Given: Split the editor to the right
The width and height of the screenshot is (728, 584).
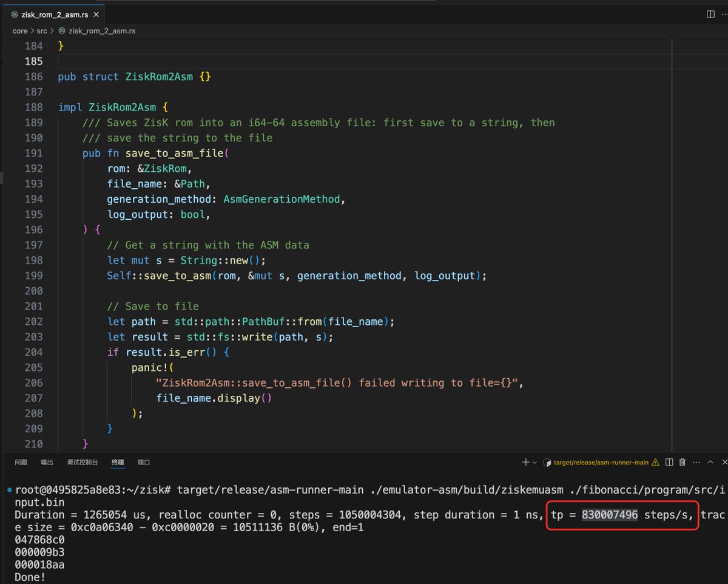Looking at the screenshot, I should [x=710, y=14].
